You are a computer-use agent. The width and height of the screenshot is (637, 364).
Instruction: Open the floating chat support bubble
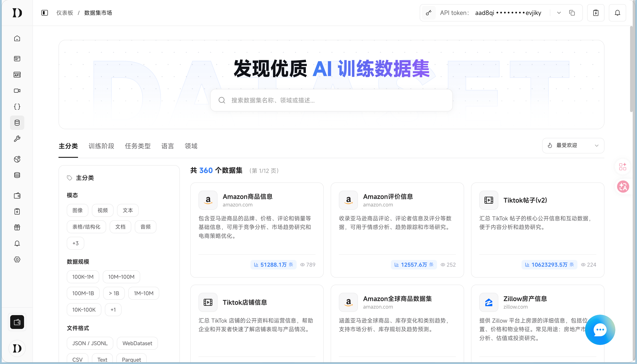600,330
